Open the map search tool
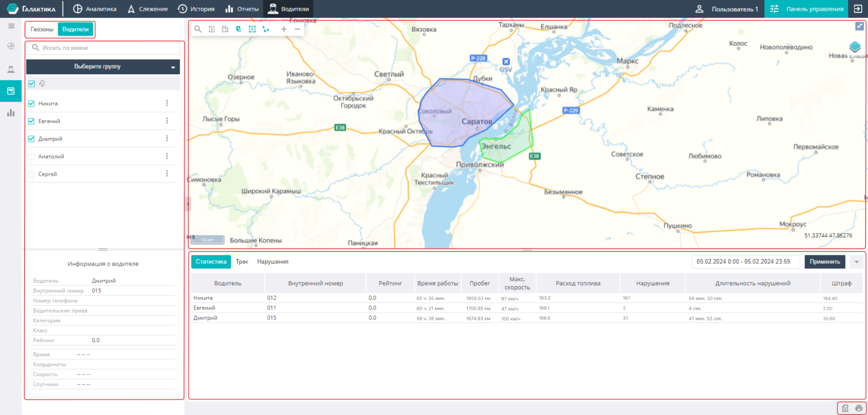This screenshot has height=415, width=868. [x=198, y=29]
